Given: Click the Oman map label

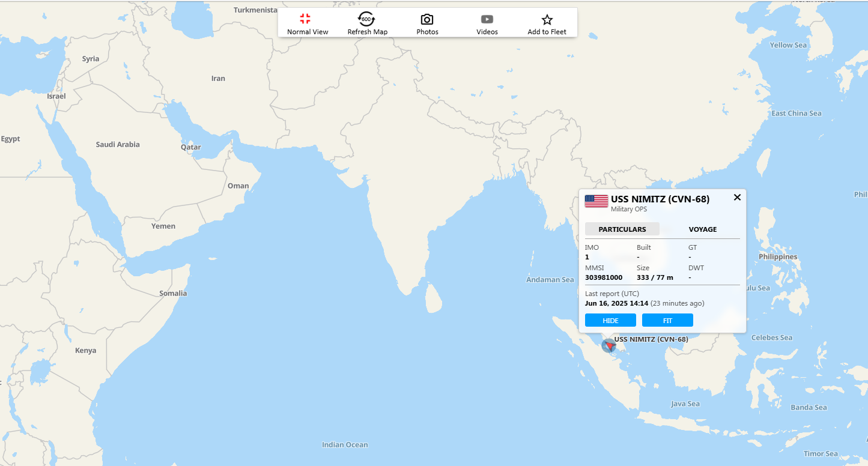Looking at the screenshot, I should pyautogui.click(x=238, y=186).
